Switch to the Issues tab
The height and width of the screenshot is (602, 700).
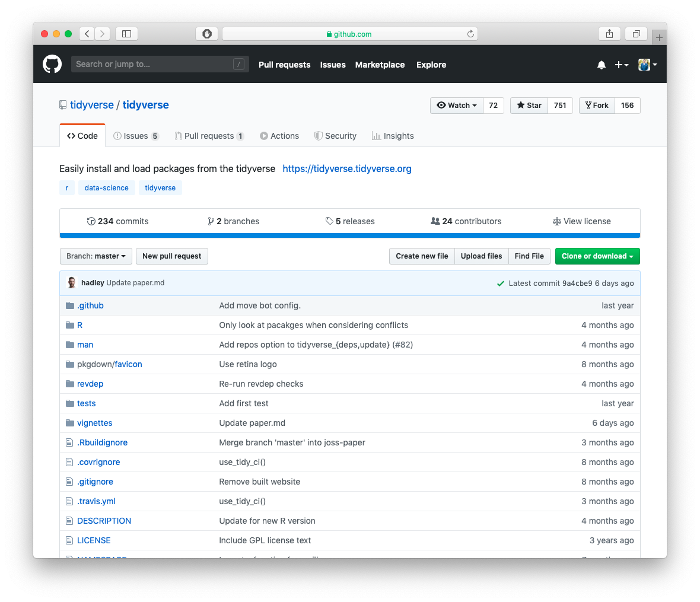(136, 136)
